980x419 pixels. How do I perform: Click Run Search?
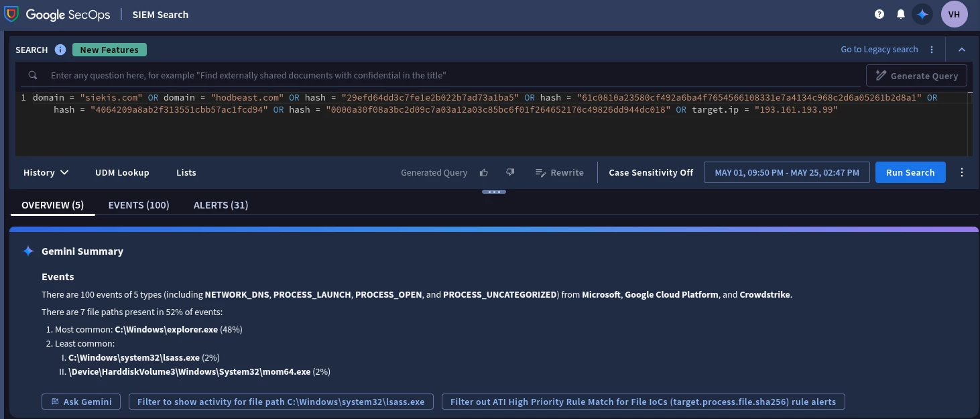(910, 172)
